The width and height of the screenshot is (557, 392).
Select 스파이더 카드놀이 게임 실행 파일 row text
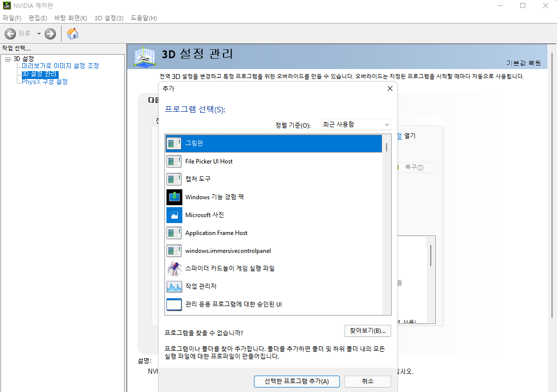click(x=230, y=268)
